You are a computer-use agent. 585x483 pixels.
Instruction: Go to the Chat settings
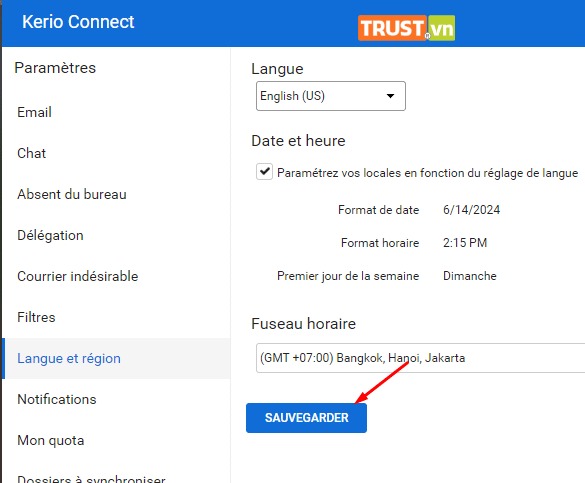(x=32, y=153)
